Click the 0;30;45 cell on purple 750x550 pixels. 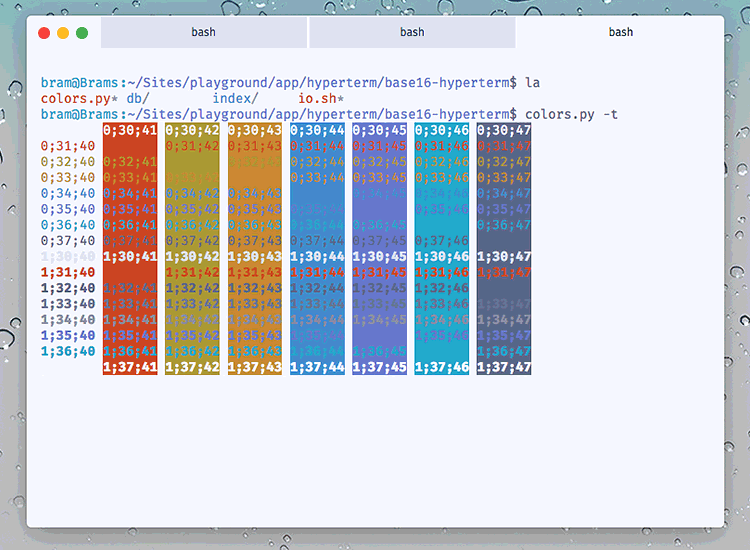click(x=379, y=130)
